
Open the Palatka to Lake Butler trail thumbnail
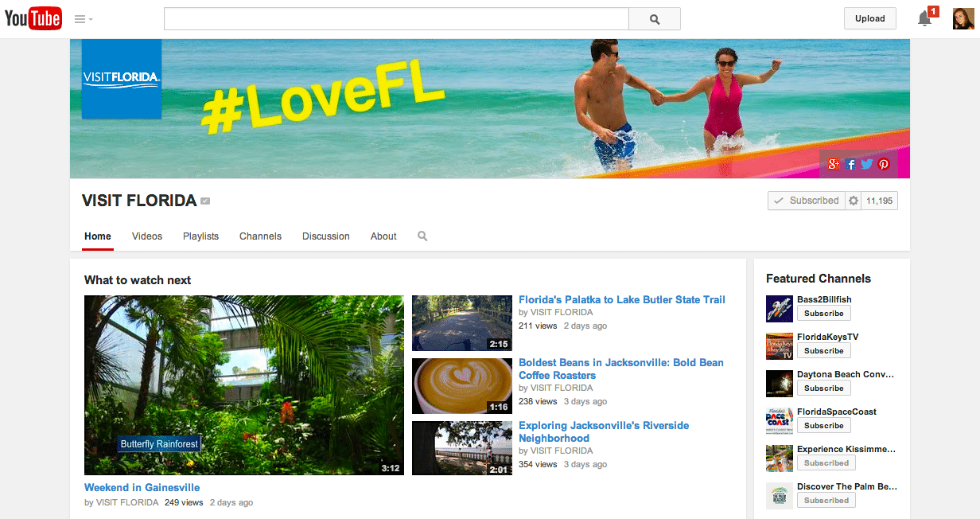click(462, 323)
